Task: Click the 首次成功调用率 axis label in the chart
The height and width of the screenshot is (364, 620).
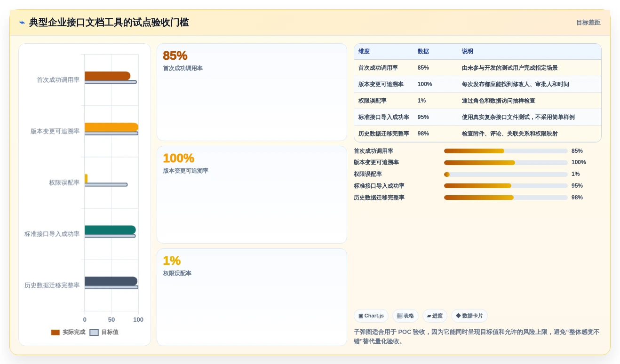Action: 58,80
